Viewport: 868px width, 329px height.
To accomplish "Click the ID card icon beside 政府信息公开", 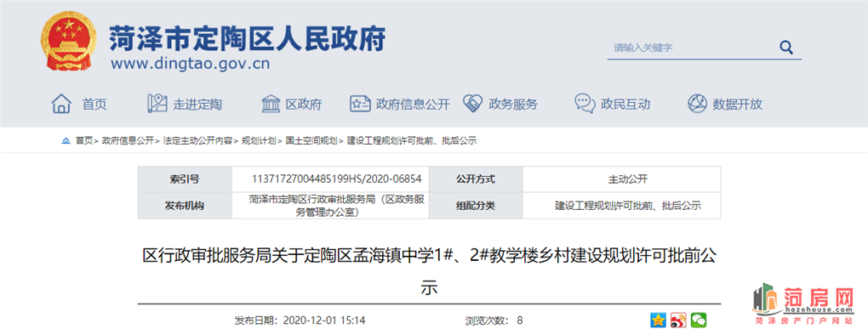I will click(x=360, y=104).
